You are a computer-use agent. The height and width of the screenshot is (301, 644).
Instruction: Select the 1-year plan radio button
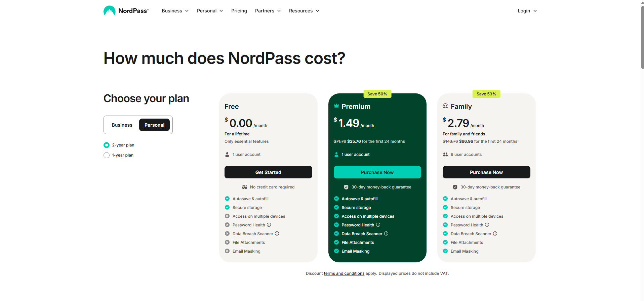point(106,155)
